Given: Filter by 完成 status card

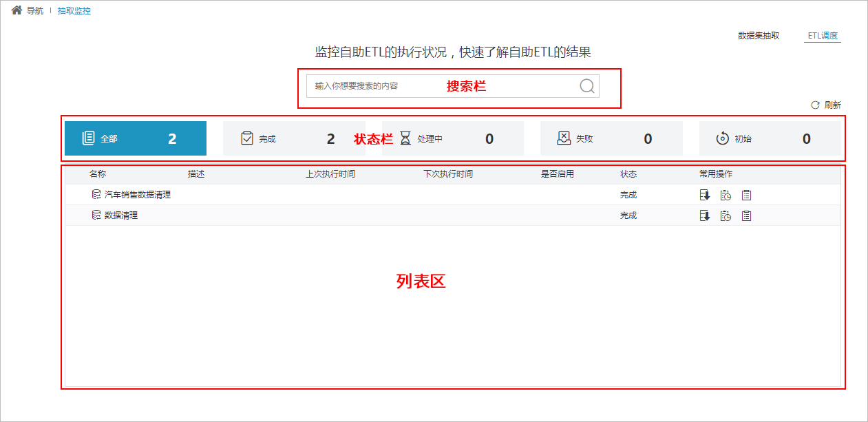Looking at the screenshot, I should click(294, 138).
